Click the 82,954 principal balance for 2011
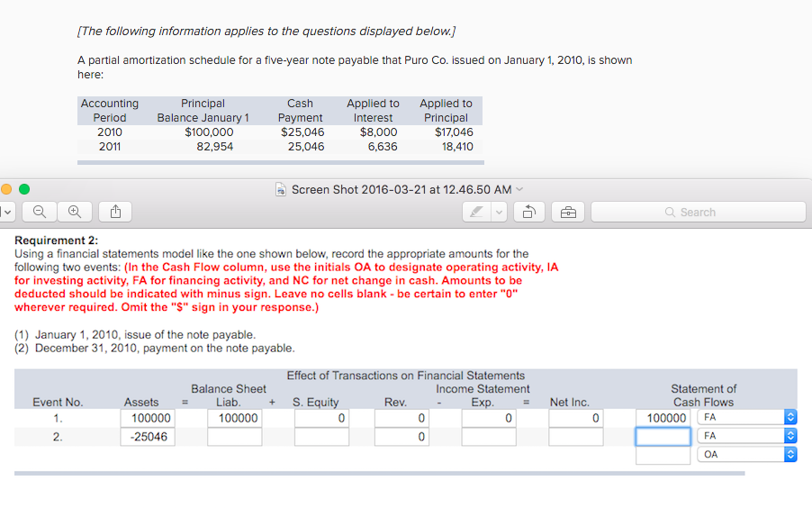This screenshot has width=812, height=517. (215, 147)
